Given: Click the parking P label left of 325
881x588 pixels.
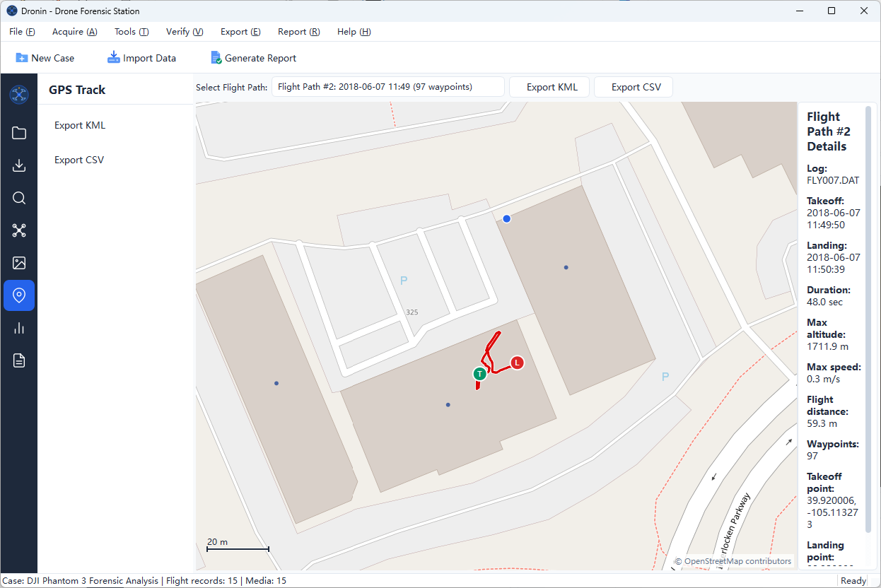Looking at the screenshot, I should click(x=404, y=281).
